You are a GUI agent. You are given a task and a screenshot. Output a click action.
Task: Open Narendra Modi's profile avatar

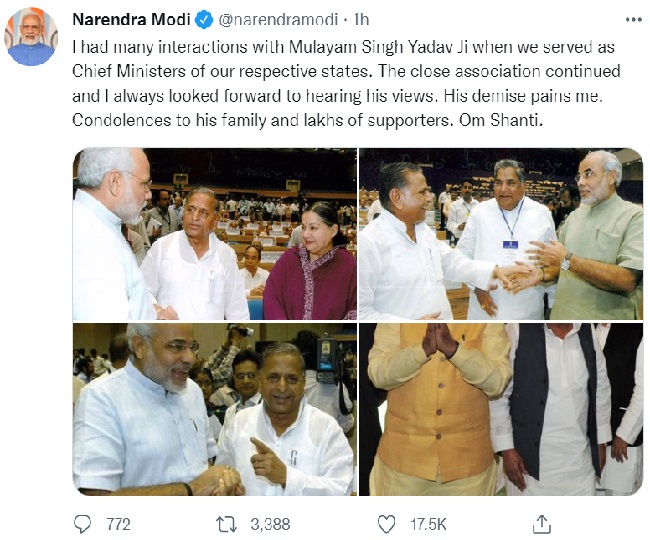click(x=30, y=36)
